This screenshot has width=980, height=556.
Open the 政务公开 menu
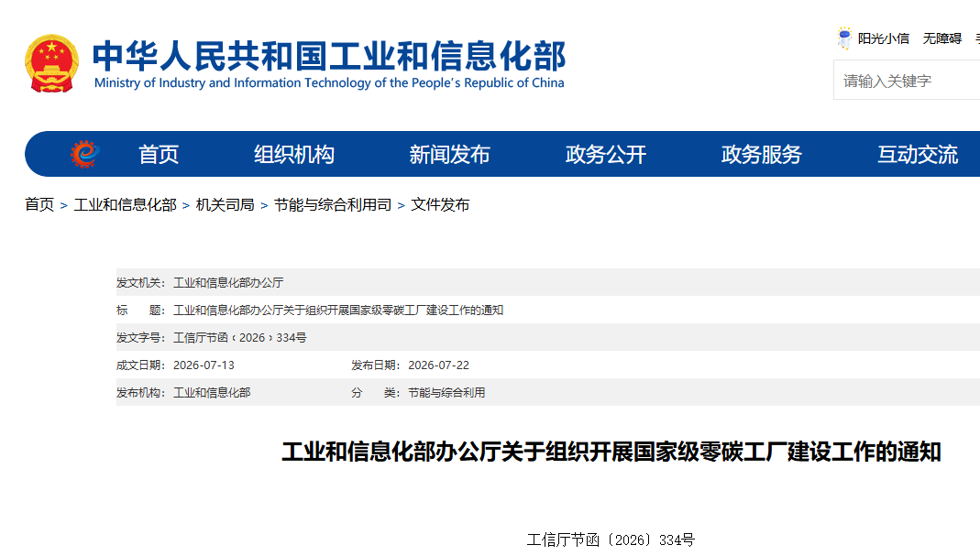(606, 154)
